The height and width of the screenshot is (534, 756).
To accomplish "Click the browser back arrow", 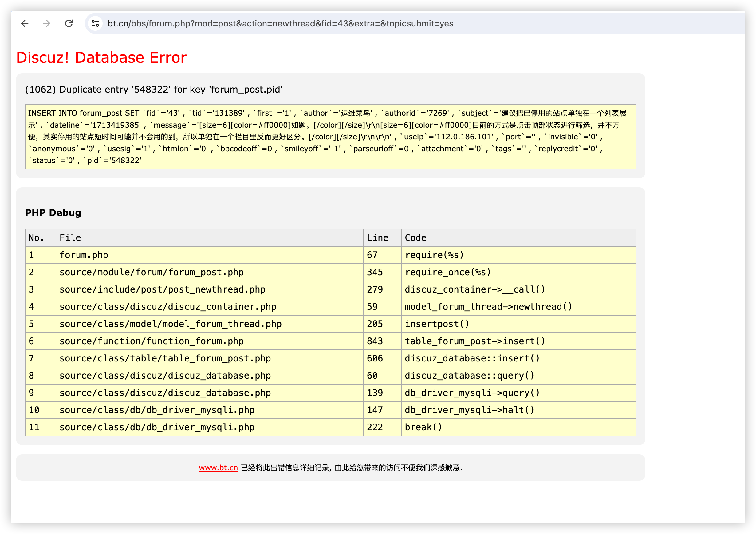I will pyautogui.click(x=25, y=23).
